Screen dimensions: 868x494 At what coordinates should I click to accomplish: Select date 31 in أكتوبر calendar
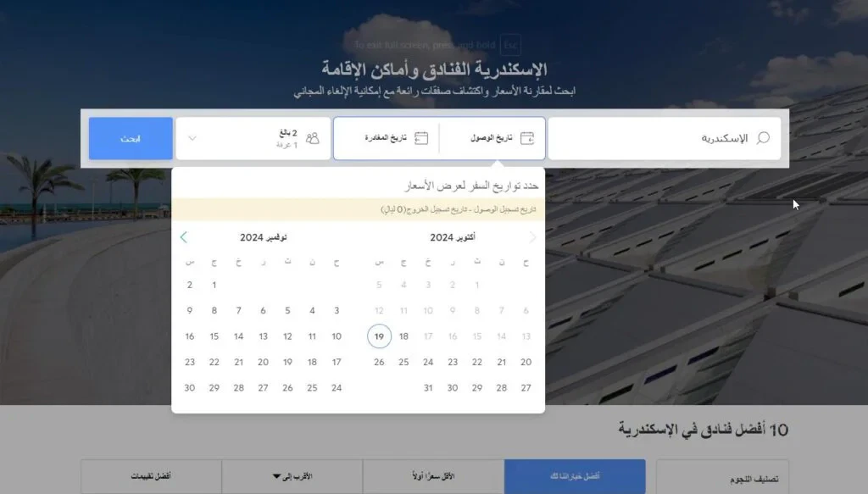click(x=427, y=387)
